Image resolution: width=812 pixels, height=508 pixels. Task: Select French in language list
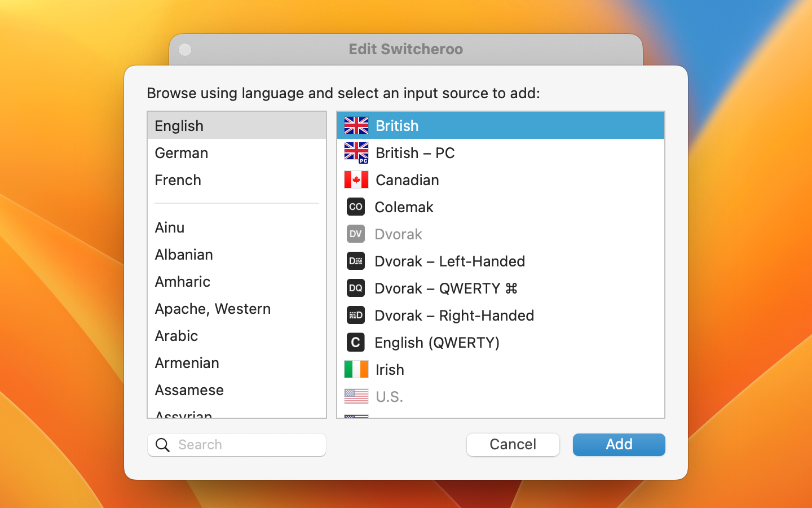(237, 179)
